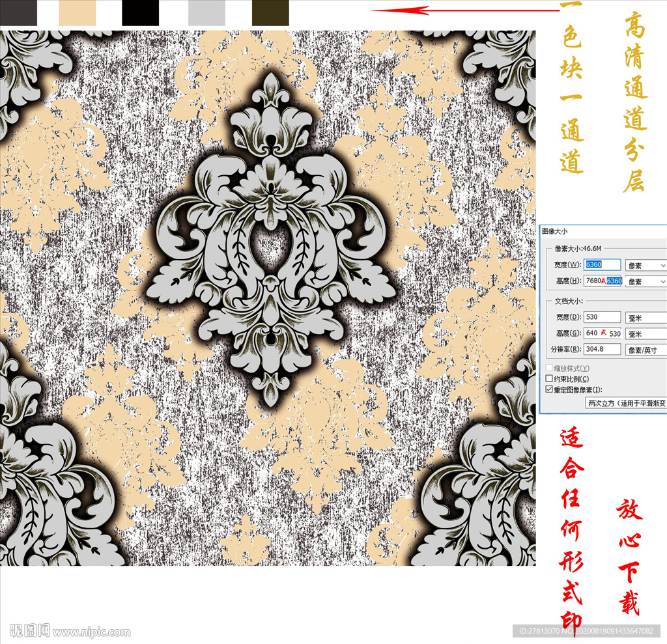Click the 像素大小:46.6M label
This screenshot has width=667, height=644.
pyautogui.click(x=578, y=248)
